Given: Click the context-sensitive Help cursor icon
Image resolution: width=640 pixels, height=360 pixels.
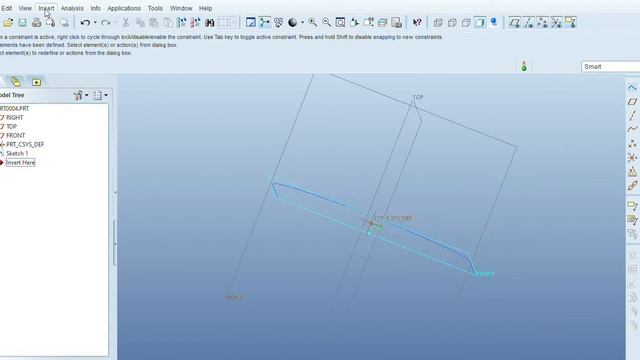Looking at the screenshot, I should click(x=417, y=23).
